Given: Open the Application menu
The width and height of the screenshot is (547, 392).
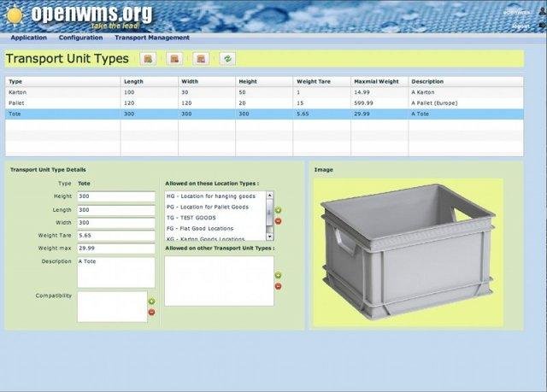Looking at the screenshot, I should 29,38.
